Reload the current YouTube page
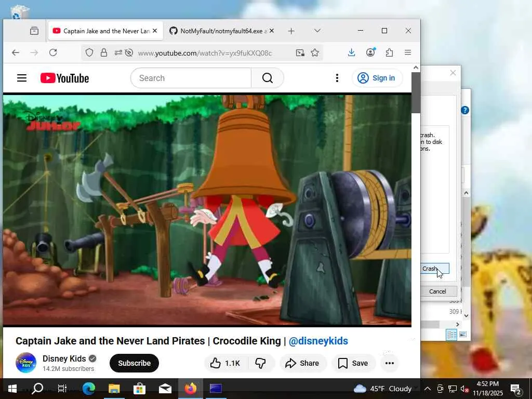This screenshot has width=532, height=399. (x=53, y=52)
